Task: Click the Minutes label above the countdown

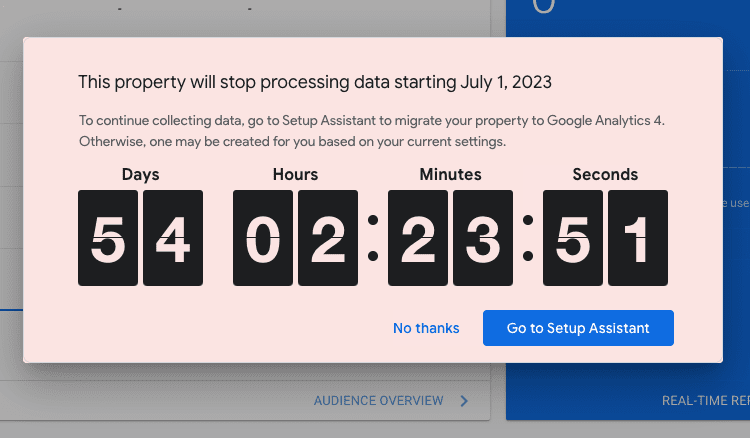Action: 450,174
